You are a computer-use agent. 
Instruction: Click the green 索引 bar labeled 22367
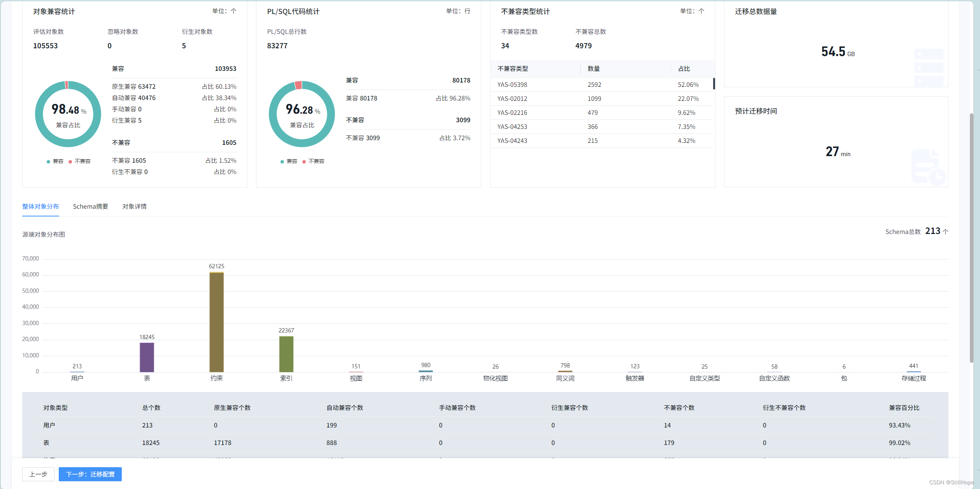[286, 354]
